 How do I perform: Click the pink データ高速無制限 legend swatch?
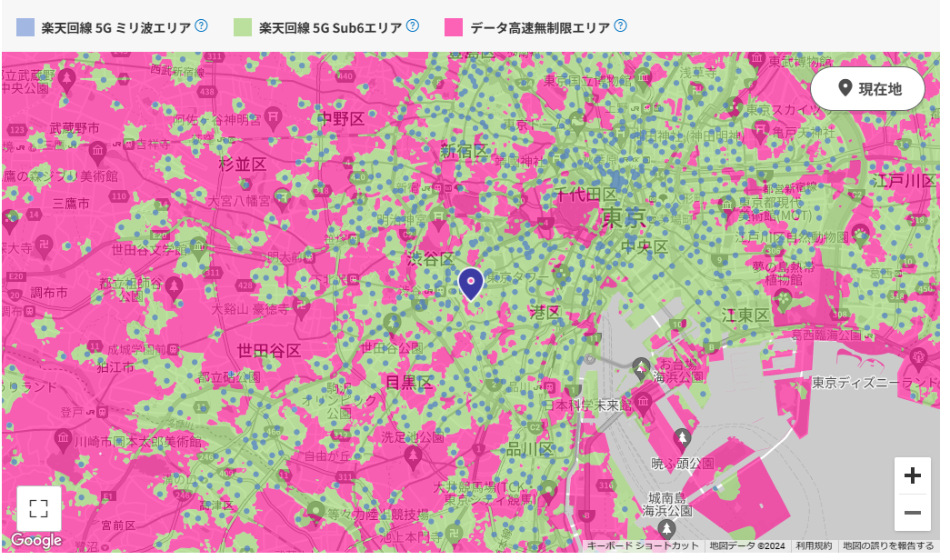[x=454, y=27]
